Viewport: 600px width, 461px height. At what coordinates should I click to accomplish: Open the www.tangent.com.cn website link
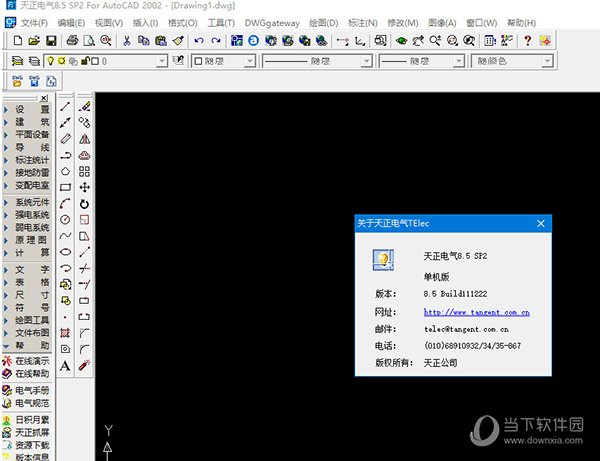pyautogui.click(x=476, y=312)
